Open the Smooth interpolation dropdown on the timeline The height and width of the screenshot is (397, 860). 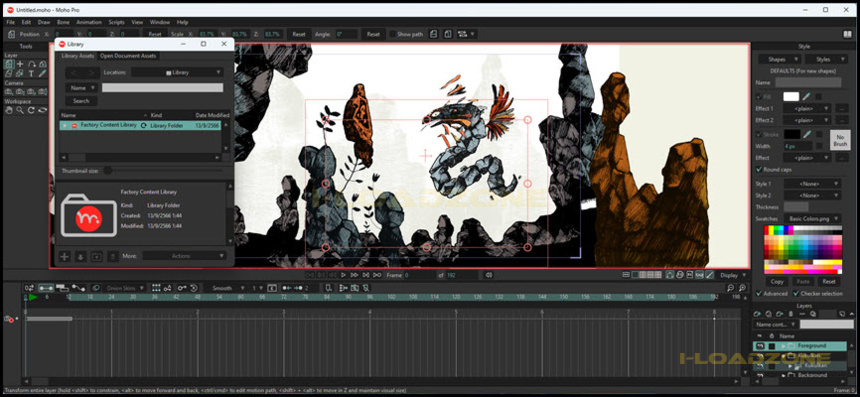tap(228, 288)
